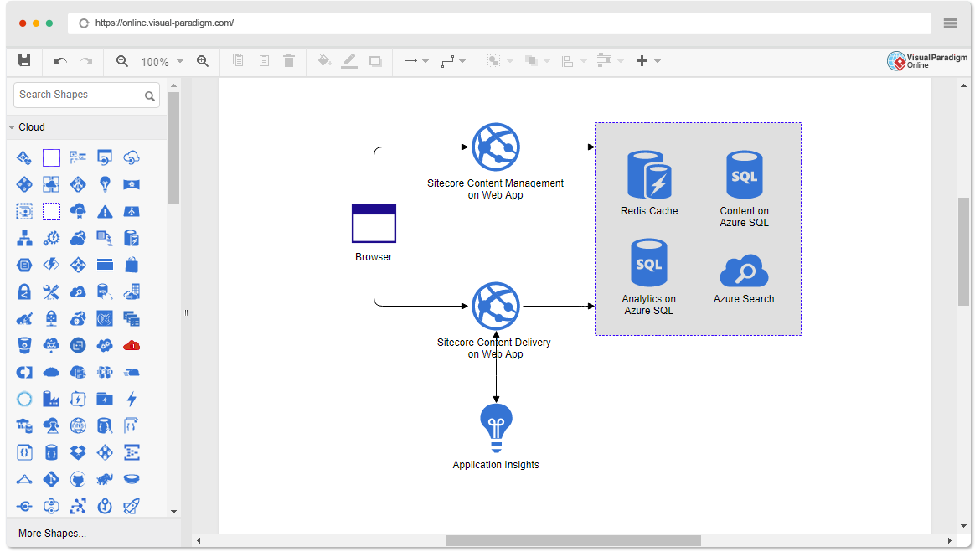Image resolution: width=980 pixels, height=557 pixels.
Task: Click the canvas scroll-right arrow
Action: (949, 541)
